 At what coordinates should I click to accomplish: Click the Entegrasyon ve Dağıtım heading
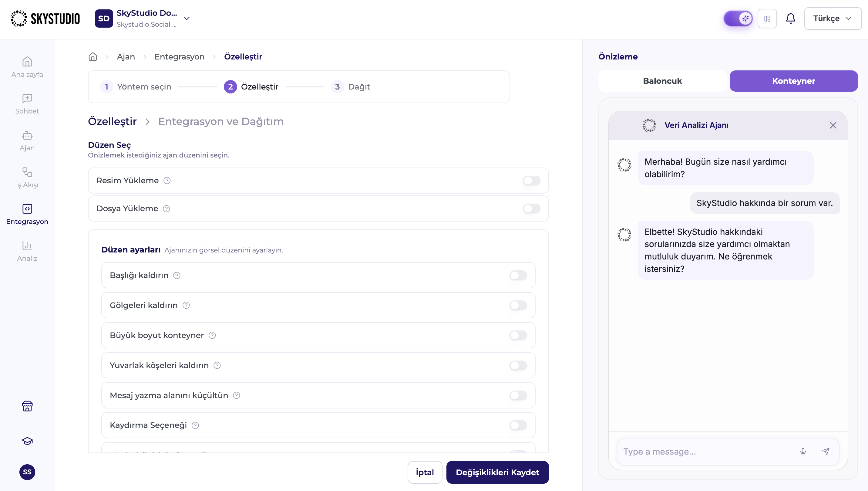coord(221,121)
